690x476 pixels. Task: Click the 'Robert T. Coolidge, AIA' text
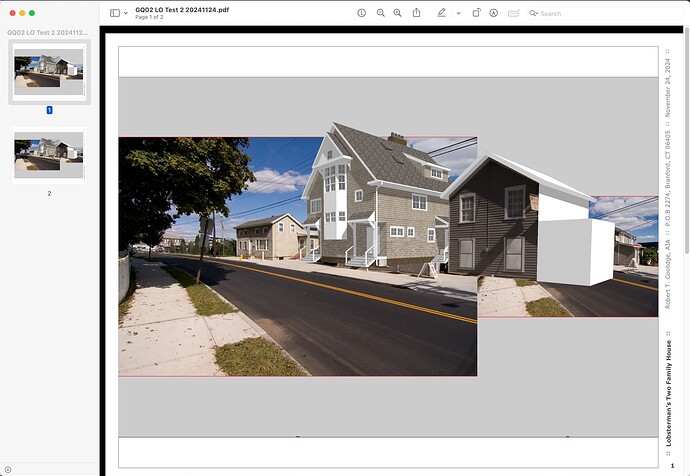pos(668,274)
